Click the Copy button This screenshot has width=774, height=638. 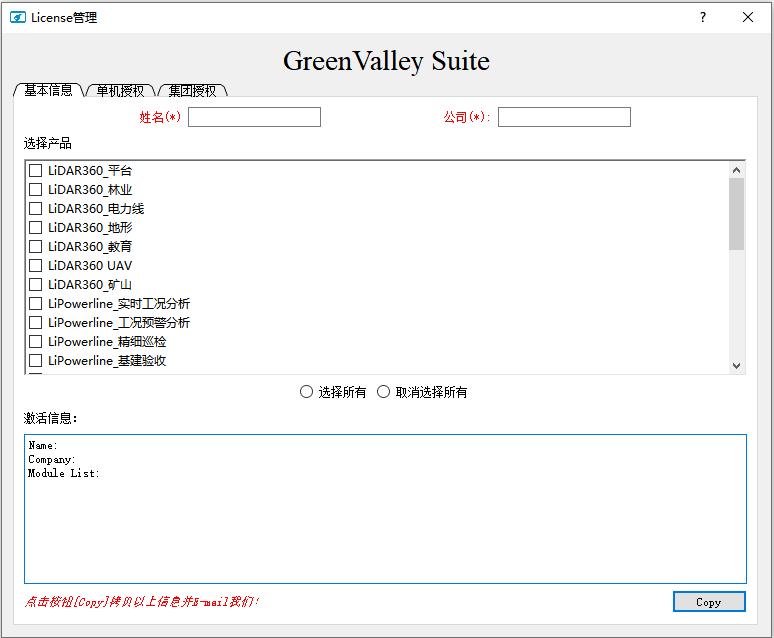(x=709, y=601)
